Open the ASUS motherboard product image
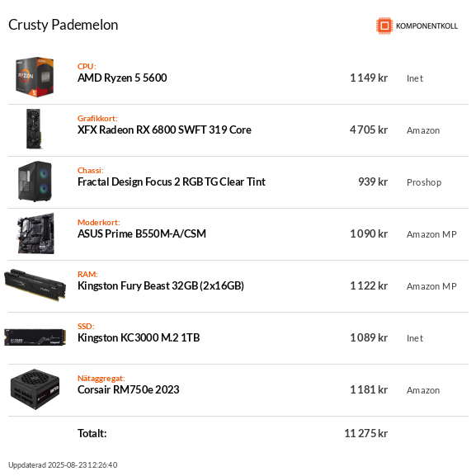The height and width of the screenshot is (476, 476). (35, 233)
